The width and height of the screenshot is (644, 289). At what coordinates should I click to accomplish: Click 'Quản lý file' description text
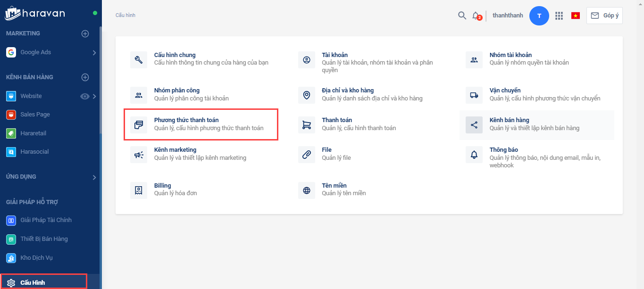tap(336, 158)
